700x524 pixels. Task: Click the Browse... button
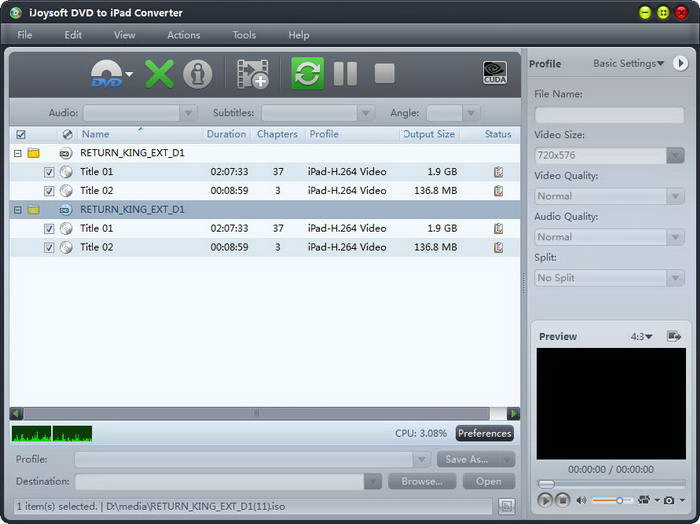[422, 482]
